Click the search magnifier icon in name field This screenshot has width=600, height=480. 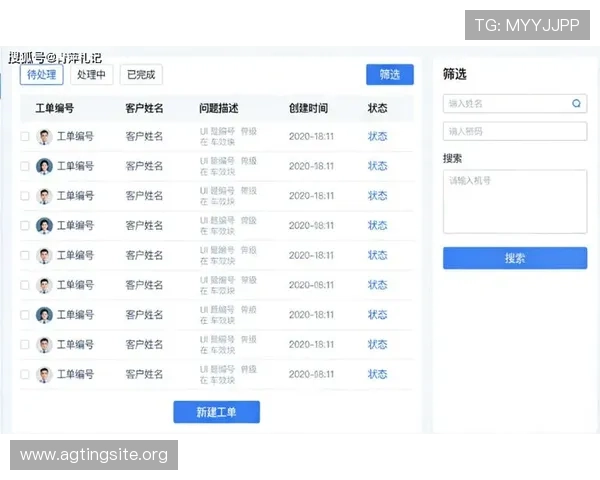tap(576, 103)
